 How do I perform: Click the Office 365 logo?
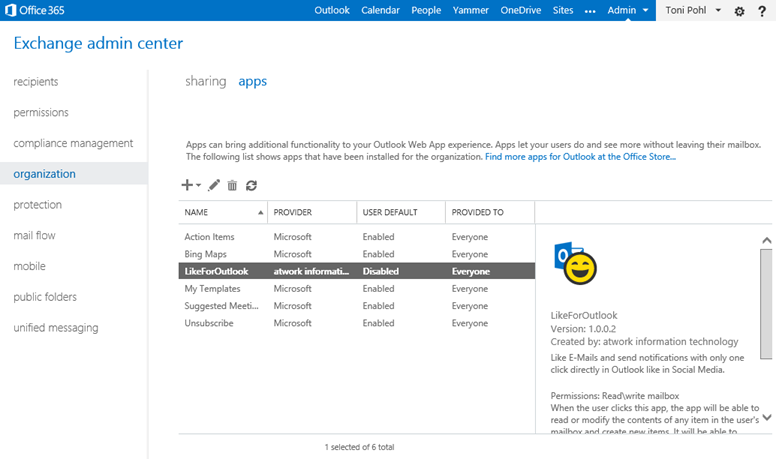tap(35, 10)
